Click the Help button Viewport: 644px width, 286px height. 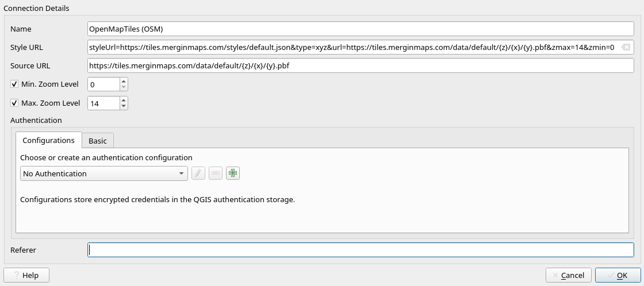click(26, 275)
